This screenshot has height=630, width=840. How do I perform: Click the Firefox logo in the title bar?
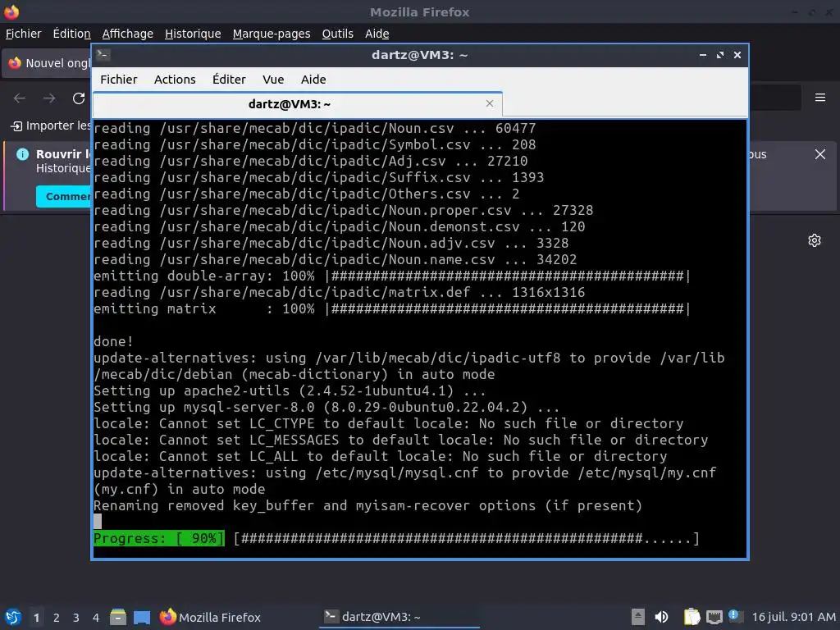point(11,11)
